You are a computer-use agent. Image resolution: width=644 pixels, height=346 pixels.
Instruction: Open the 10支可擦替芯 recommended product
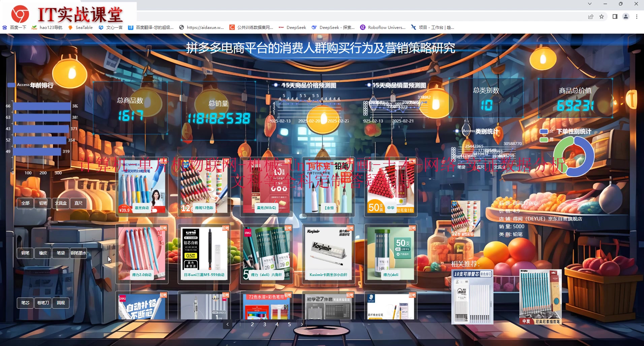point(472,297)
